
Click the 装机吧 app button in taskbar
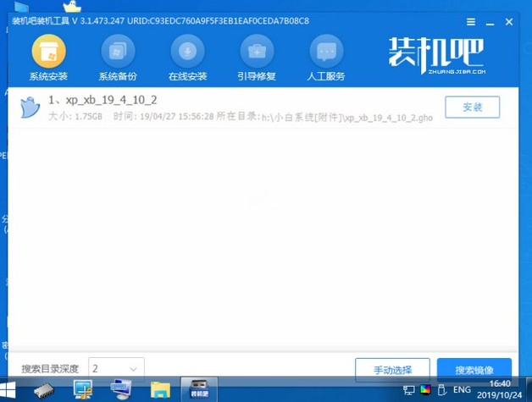[x=200, y=389]
